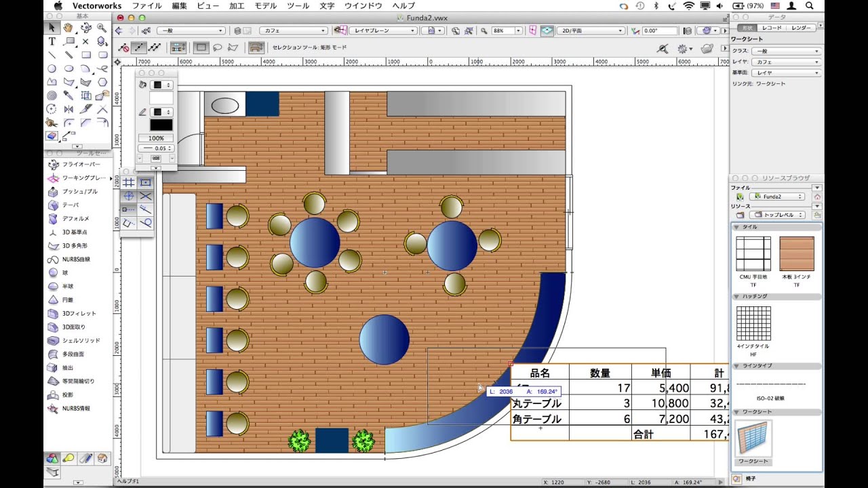
Task: Toggle the snap to grid constraint
Action: pyautogui.click(x=130, y=182)
